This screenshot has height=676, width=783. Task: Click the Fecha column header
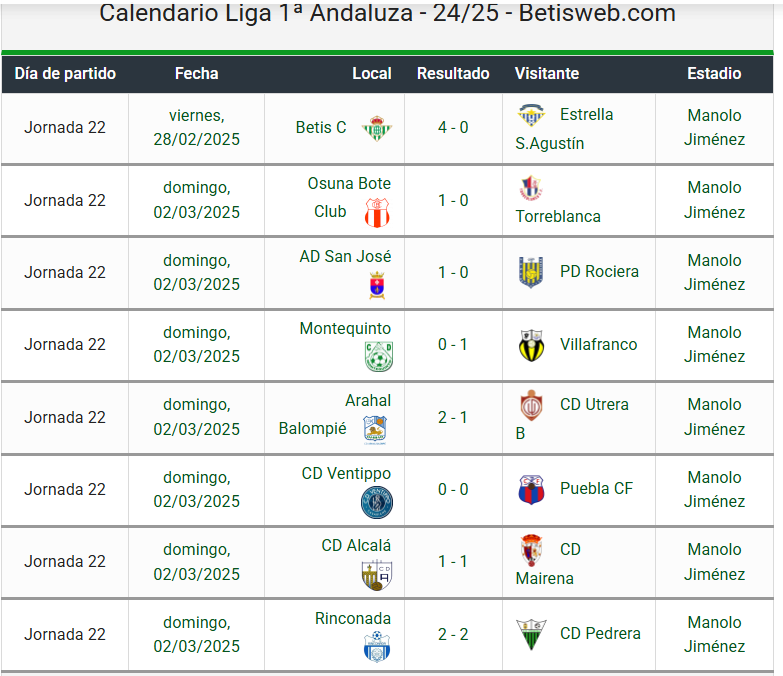[x=196, y=73]
